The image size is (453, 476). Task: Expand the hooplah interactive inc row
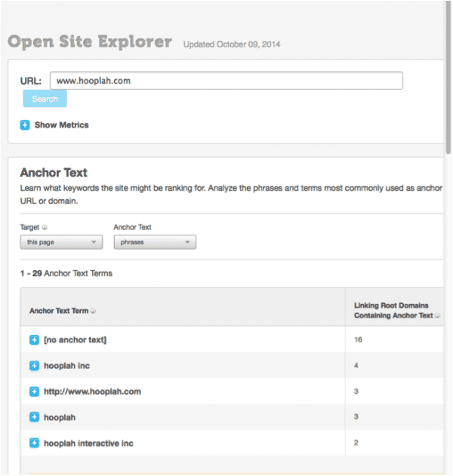(34, 444)
